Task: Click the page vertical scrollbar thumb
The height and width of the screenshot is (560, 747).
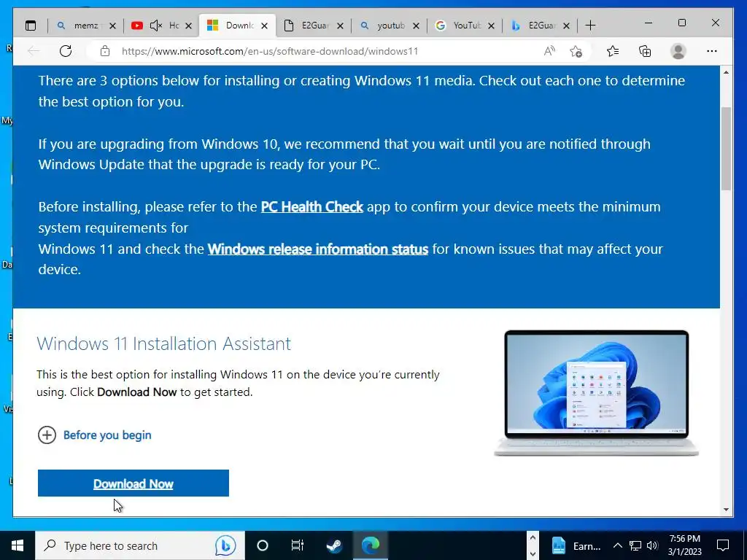Action: tap(726, 149)
